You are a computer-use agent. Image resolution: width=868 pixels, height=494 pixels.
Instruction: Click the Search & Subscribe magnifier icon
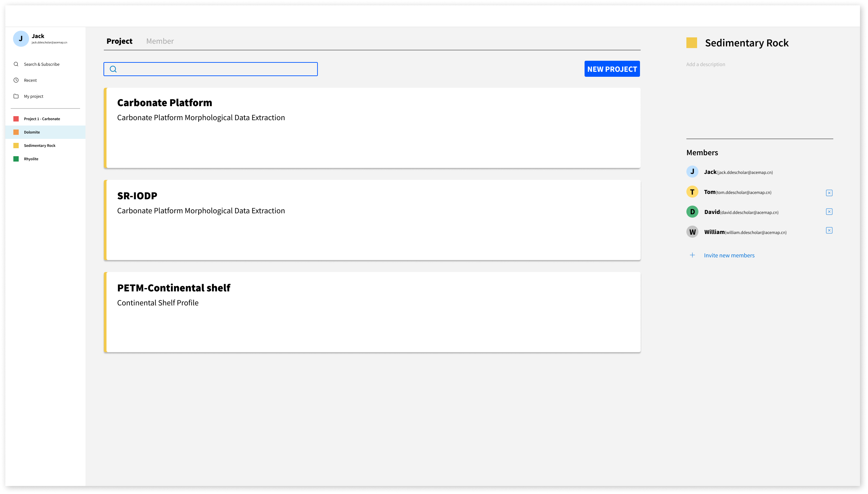[16, 64]
